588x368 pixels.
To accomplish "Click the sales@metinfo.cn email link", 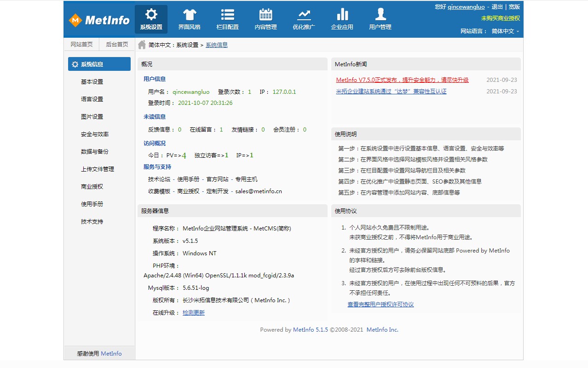I will click(259, 191).
